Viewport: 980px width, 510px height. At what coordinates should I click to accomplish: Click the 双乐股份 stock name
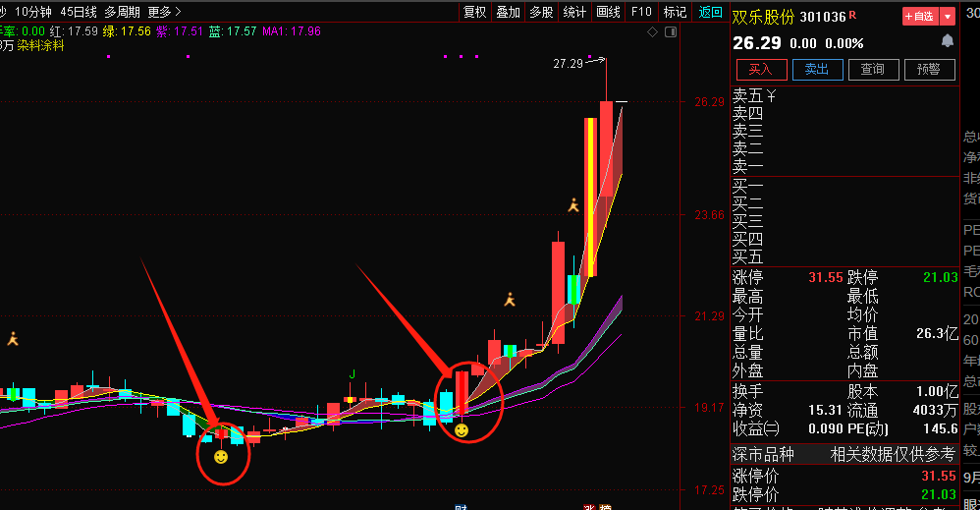tap(763, 17)
